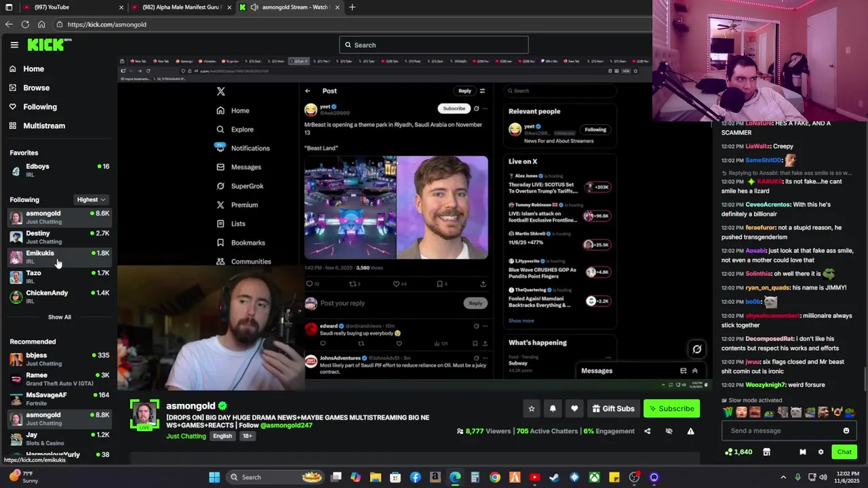The height and width of the screenshot is (488, 868).
Task: Select the asmongold Stream browser tab
Action: click(292, 7)
